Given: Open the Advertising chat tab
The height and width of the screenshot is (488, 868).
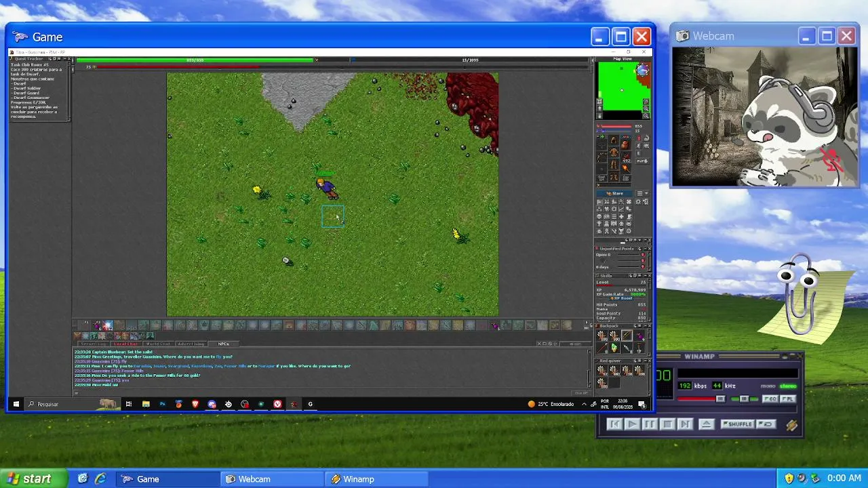Looking at the screenshot, I should 191,344.
